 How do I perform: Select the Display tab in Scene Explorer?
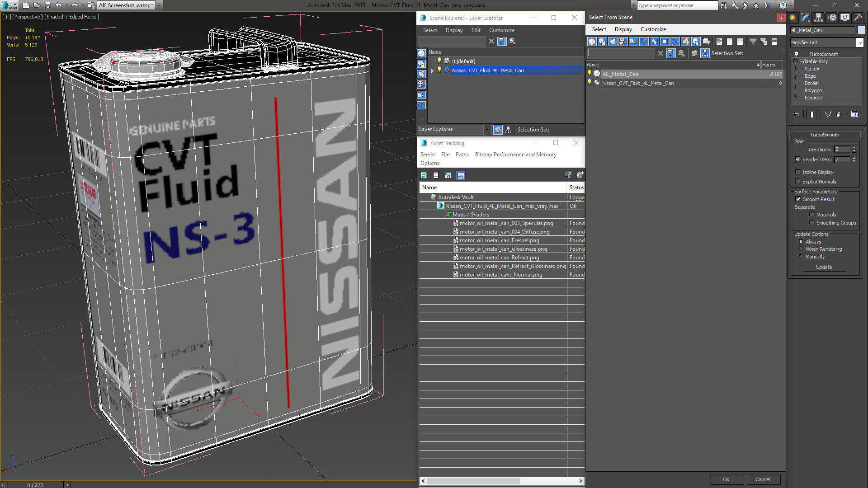[x=454, y=30]
